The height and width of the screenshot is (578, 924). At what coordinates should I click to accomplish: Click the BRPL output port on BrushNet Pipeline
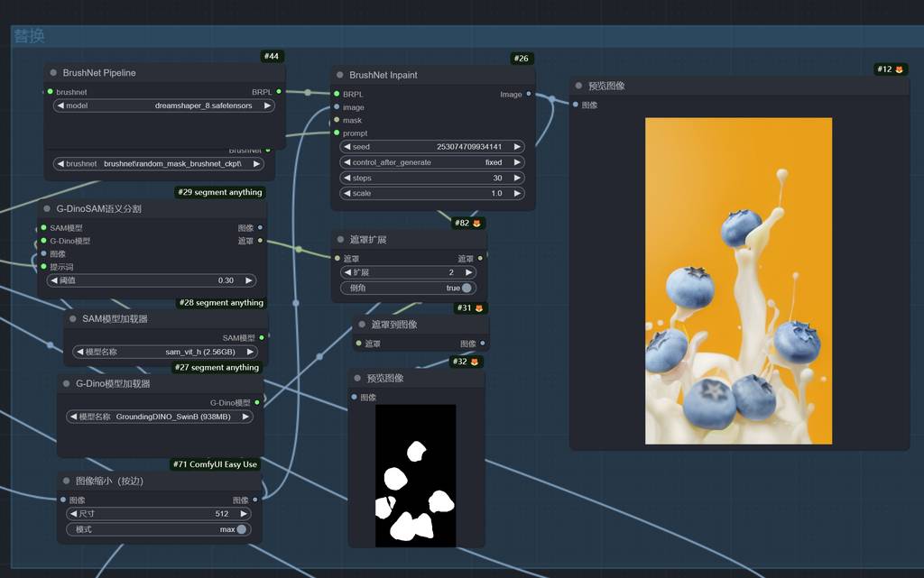(x=279, y=92)
